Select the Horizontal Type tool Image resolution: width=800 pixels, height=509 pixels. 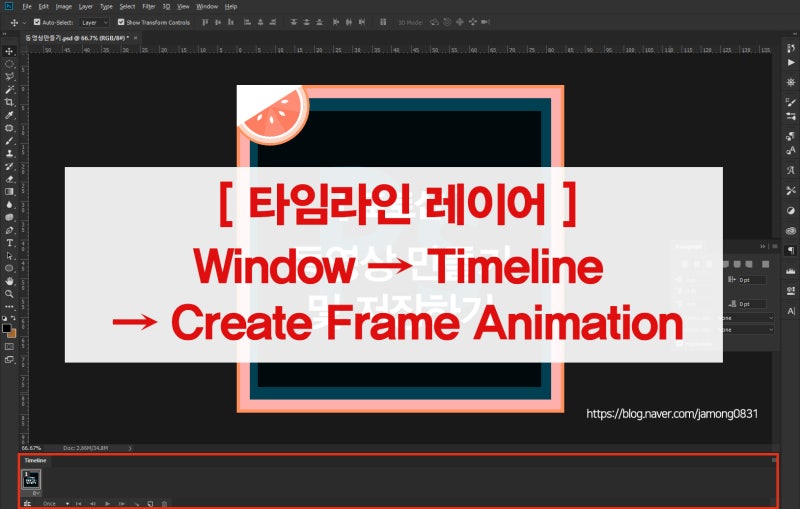pos(9,243)
